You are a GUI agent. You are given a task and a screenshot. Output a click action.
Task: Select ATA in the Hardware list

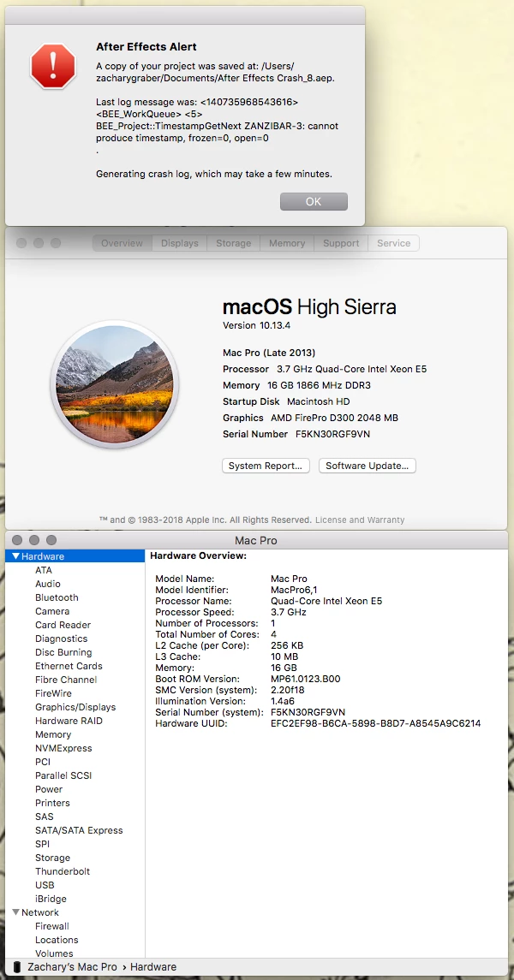[44, 570]
